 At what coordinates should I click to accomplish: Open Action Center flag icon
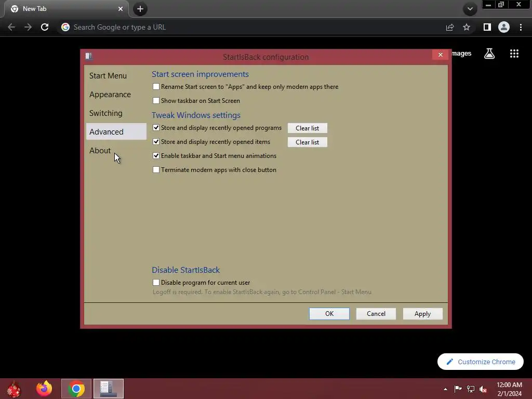pyautogui.click(x=458, y=389)
